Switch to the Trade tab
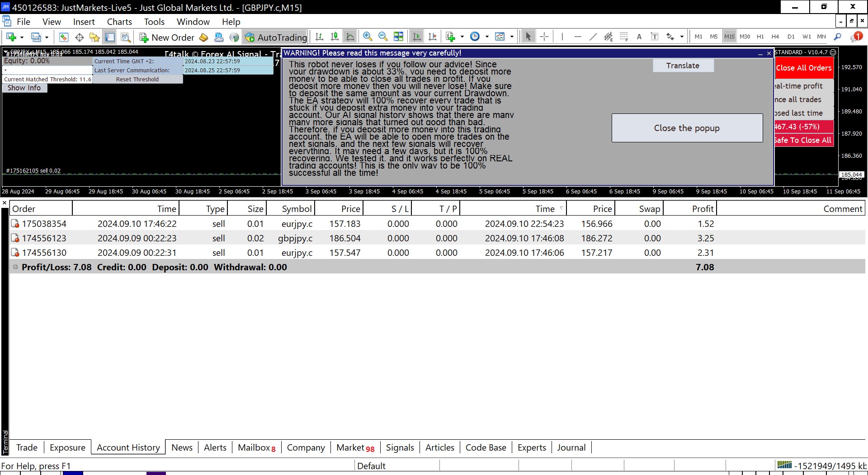868x475 pixels. 27,447
